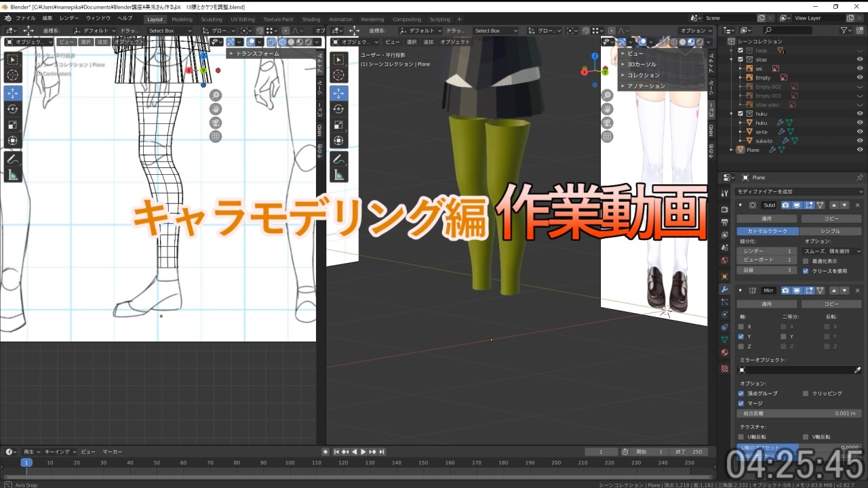Click 適用 button on the Subd modifier

(766, 219)
